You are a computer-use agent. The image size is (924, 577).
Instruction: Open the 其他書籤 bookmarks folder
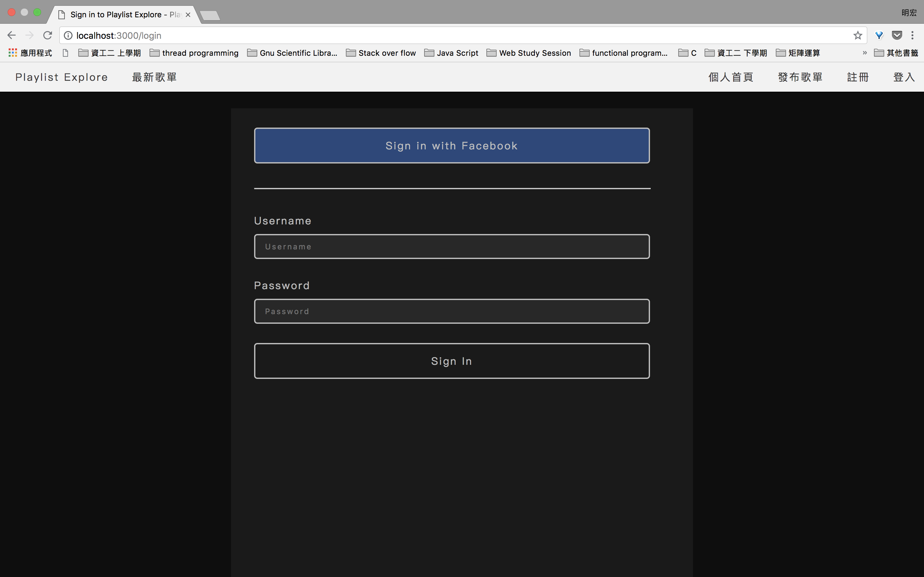[x=896, y=53]
